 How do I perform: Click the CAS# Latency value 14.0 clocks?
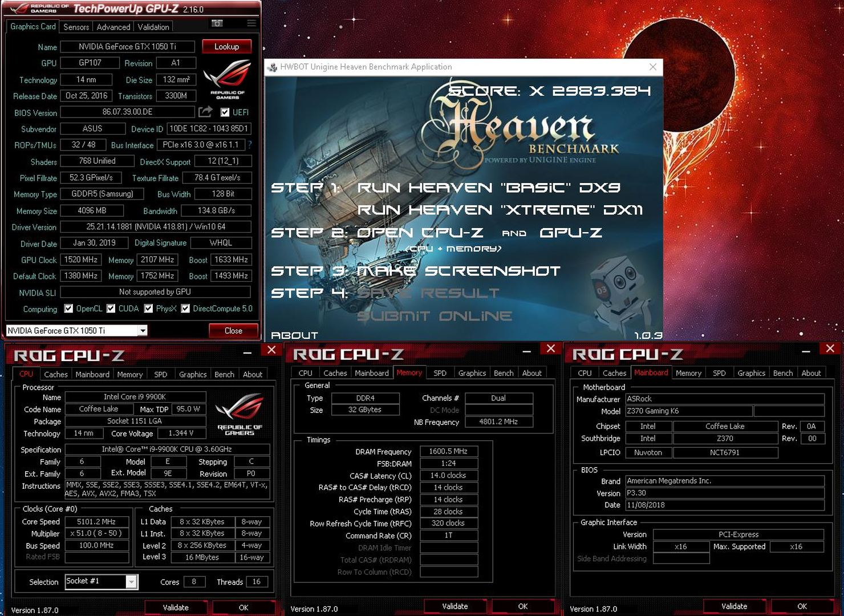point(448,476)
